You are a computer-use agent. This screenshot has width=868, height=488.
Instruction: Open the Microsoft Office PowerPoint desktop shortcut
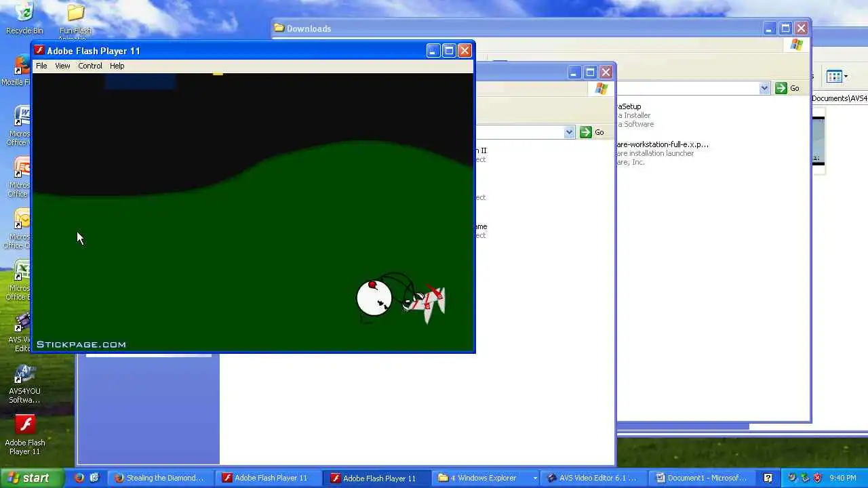pos(20,178)
